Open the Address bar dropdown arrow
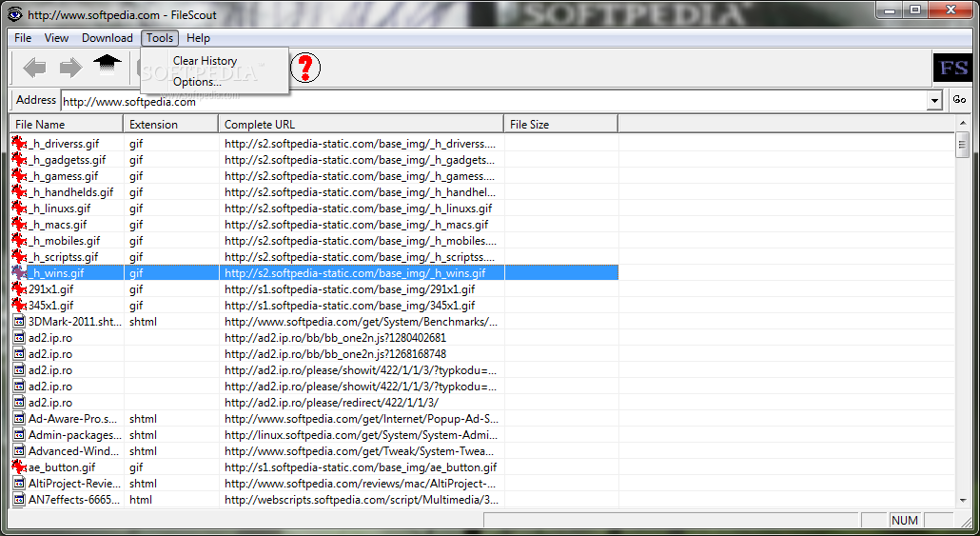This screenshot has width=980, height=536. click(x=934, y=101)
